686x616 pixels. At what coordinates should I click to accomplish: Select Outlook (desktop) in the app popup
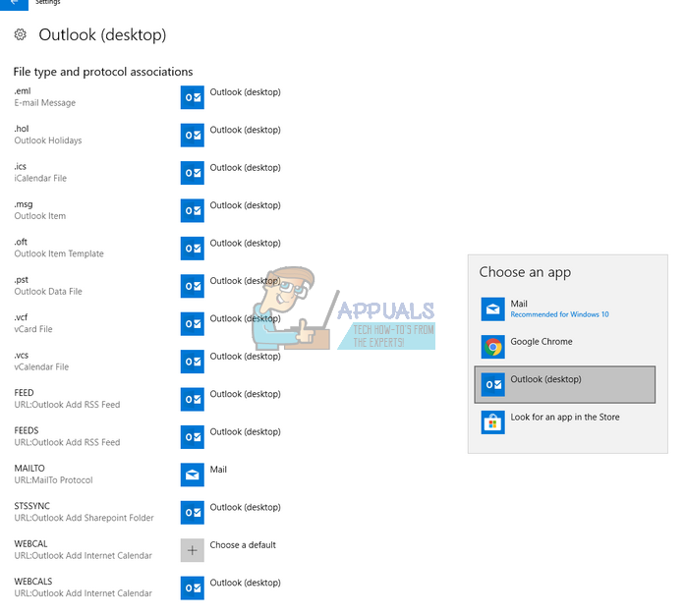[x=565, y=384]
